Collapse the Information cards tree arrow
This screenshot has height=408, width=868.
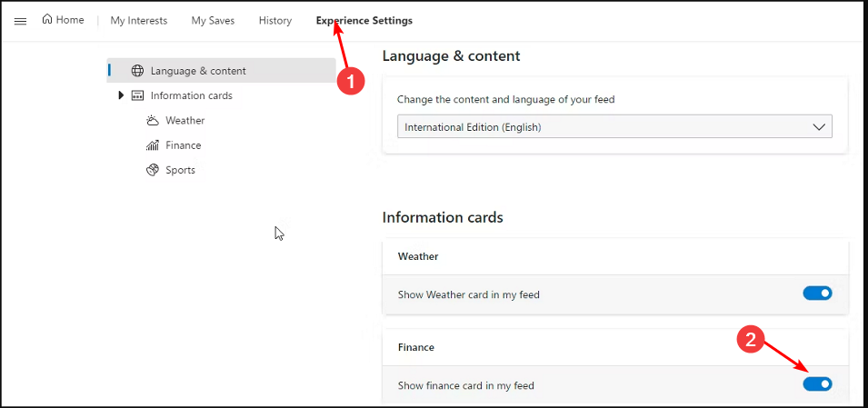coord(121,95)
